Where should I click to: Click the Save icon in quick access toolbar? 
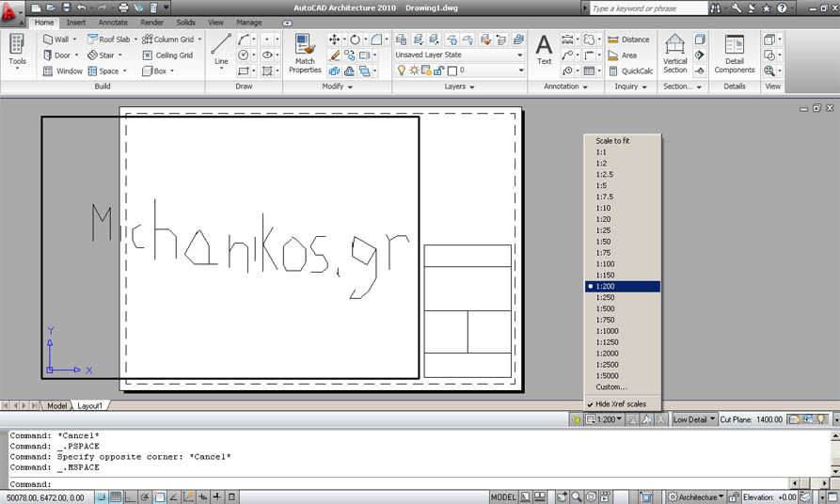click(66, 8)
